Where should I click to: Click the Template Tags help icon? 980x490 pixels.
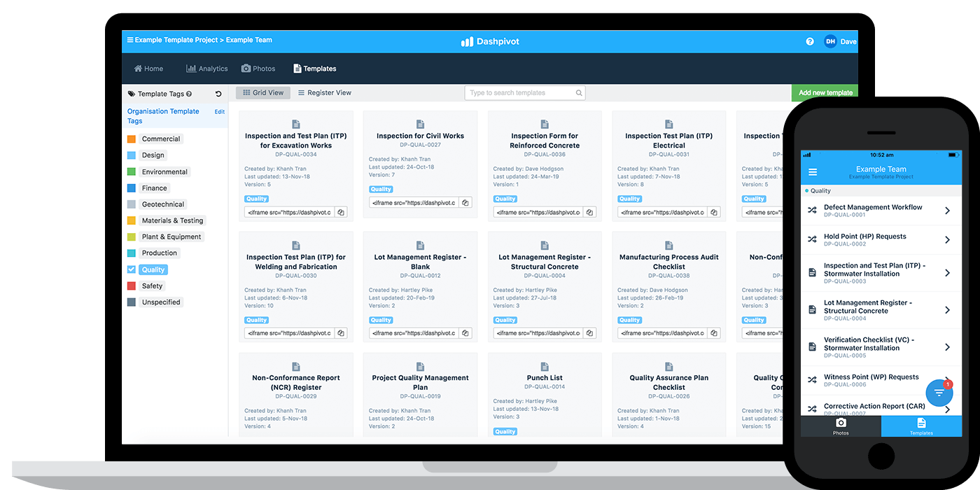[x=189, y=94]
